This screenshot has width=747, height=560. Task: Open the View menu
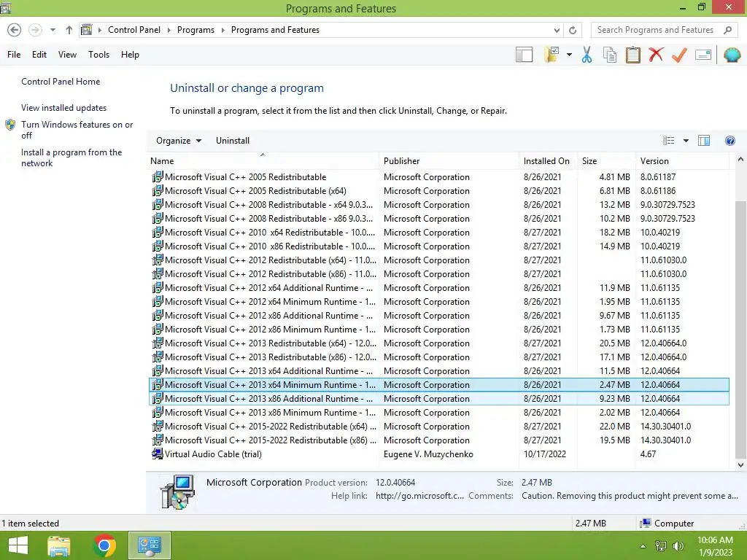click(67, 55)
